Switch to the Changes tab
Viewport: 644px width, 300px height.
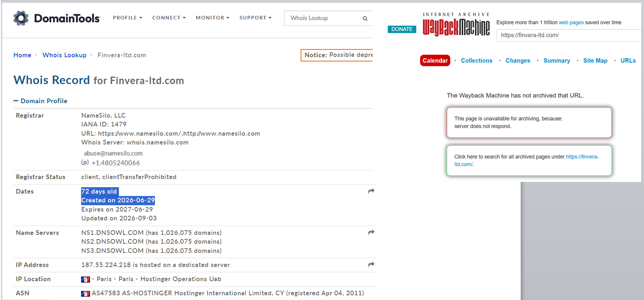[518, 61]
